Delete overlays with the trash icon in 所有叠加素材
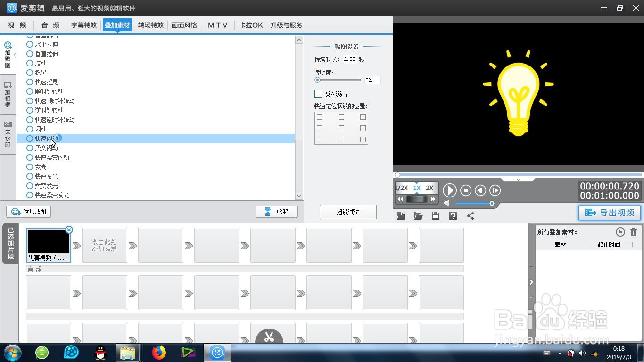The image size is (644, 362). [x=633, y=231]
